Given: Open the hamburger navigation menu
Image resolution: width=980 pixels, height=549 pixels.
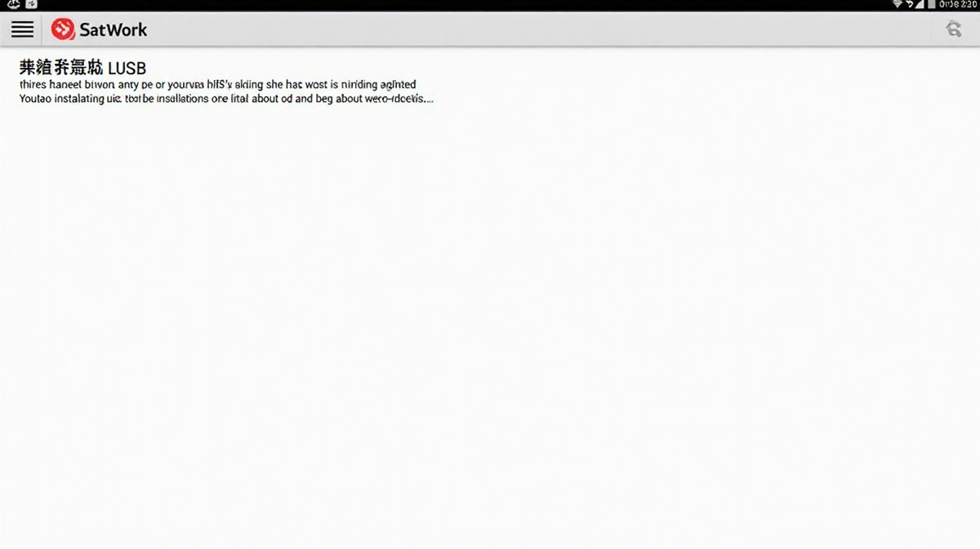Looking at the screenshot, I should coord(22,29).
